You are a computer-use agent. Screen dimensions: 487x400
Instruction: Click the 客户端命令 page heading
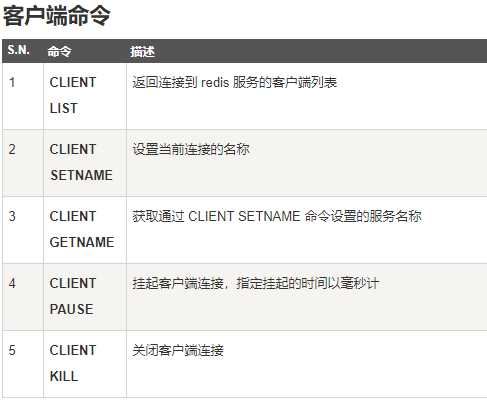(57, 16)
